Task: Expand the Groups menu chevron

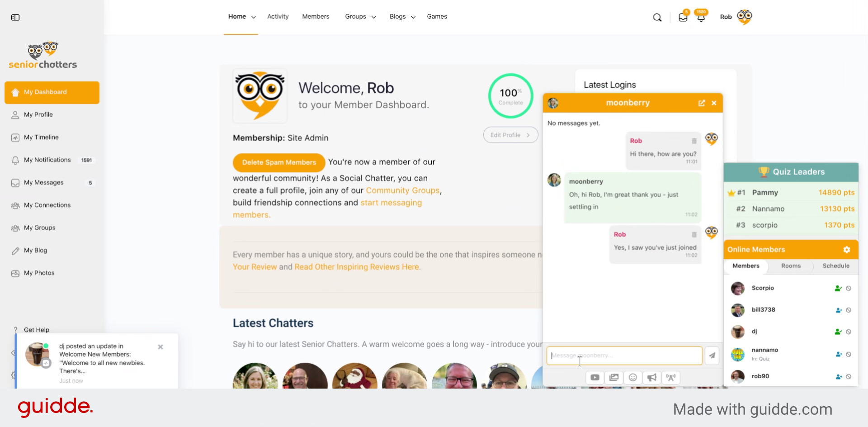Action: point(374,17)
